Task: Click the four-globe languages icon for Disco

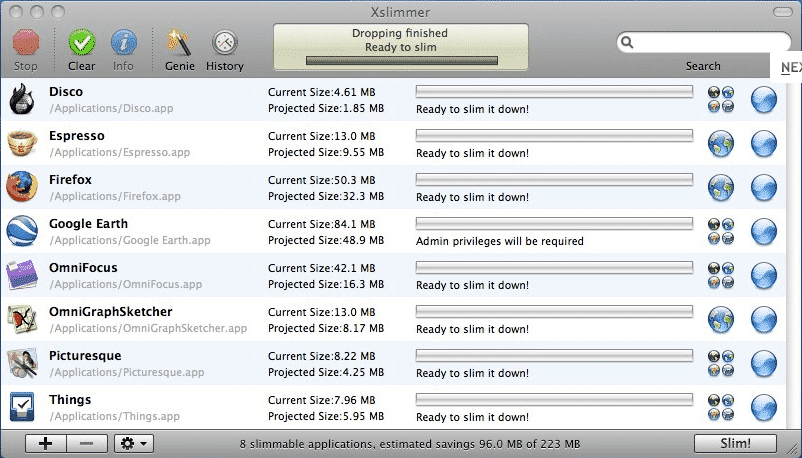Action: pos(721,100)
